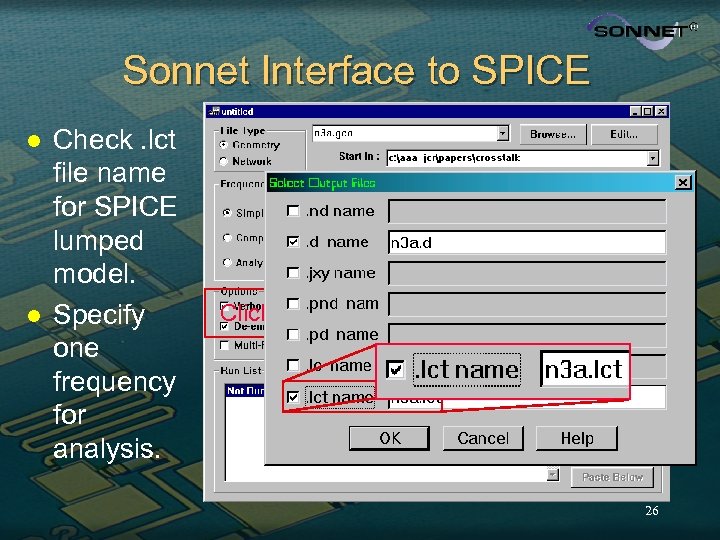Click Cancel in Select Output Files
The height and width of the screenshot is (540, 720).
coord(483,438)
